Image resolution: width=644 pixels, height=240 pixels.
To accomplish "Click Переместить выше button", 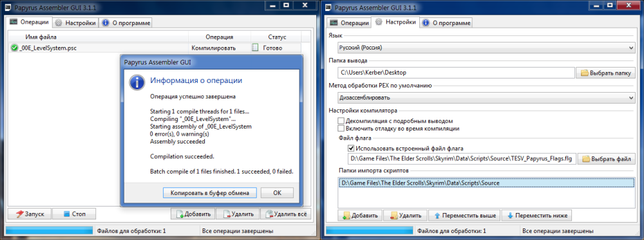I will point(464,216).
